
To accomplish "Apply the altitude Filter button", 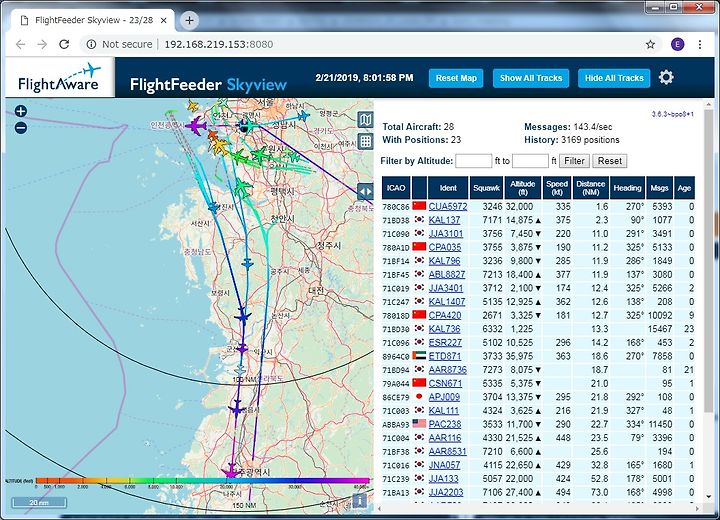I will tap(574, 161).
